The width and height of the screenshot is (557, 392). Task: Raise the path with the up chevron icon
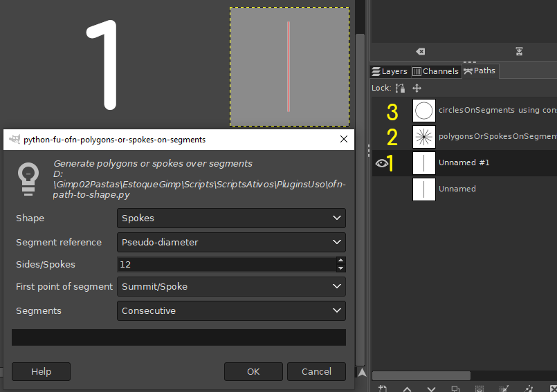tap(407, 389)
